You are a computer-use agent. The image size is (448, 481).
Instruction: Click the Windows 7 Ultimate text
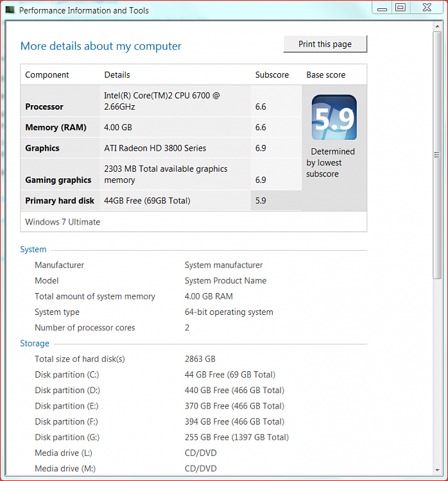[x=63, y=222]
